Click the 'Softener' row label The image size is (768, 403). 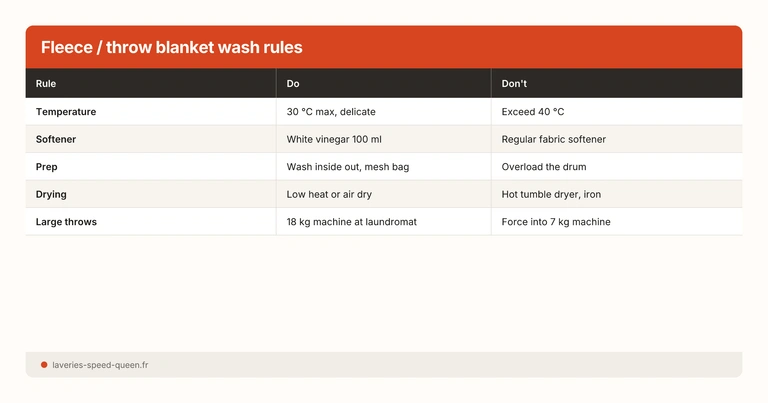(56, 139)
